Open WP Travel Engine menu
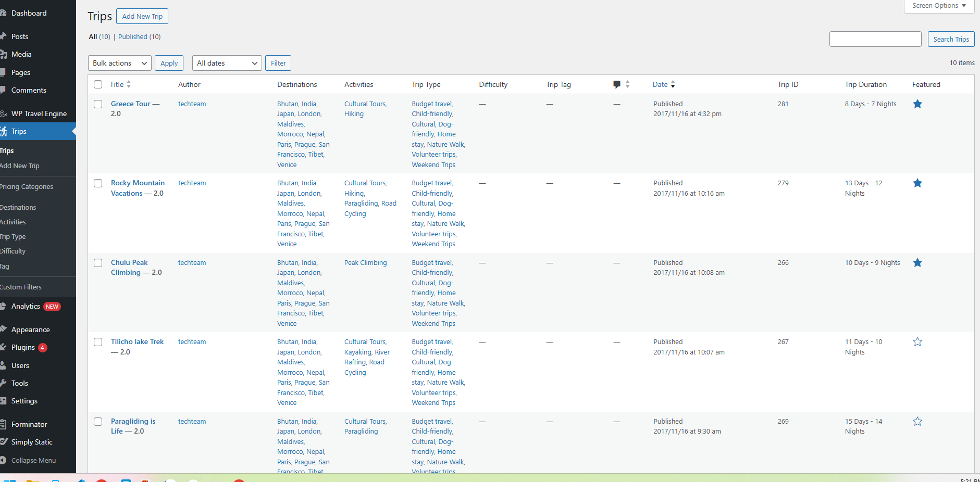Image resolution: width=980 pixels, height=482 pixels. 39,113
